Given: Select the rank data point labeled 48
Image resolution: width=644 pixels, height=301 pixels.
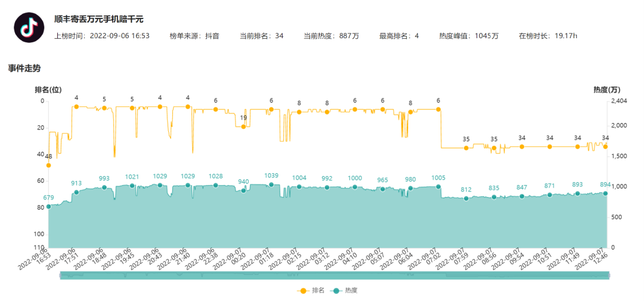Looking at the screenshot, I should 48,165.
